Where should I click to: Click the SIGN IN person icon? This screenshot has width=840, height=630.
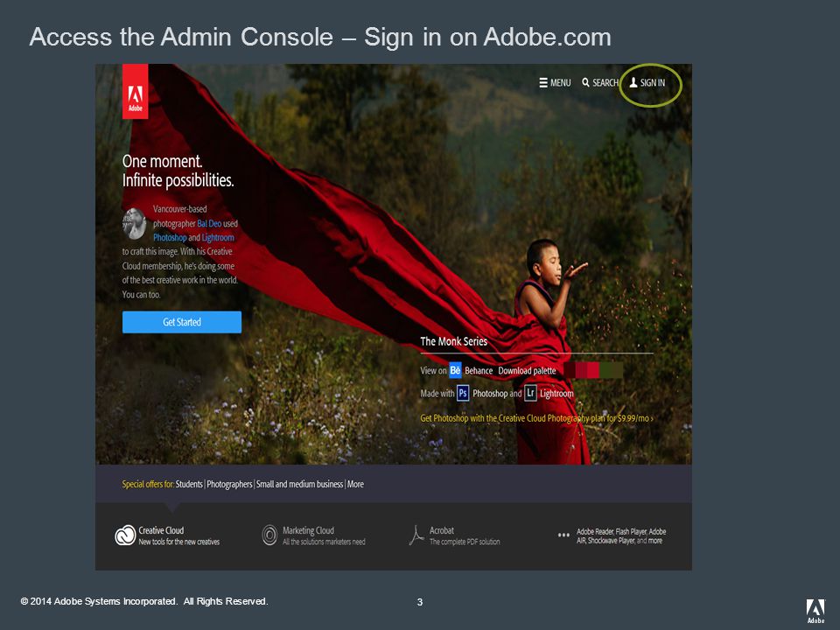pos(633,82)
